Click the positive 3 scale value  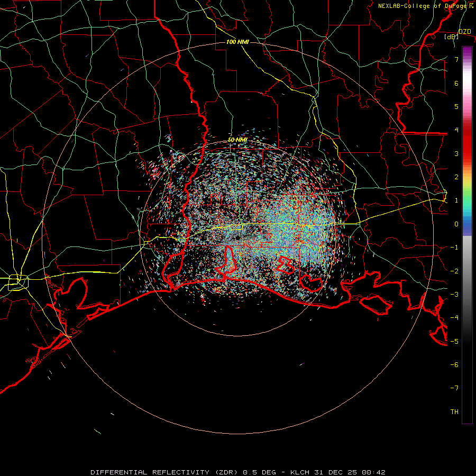456,153
